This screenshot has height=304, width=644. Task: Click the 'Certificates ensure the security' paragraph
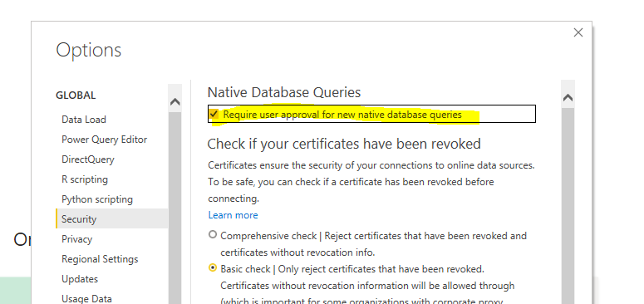(371, 182)
